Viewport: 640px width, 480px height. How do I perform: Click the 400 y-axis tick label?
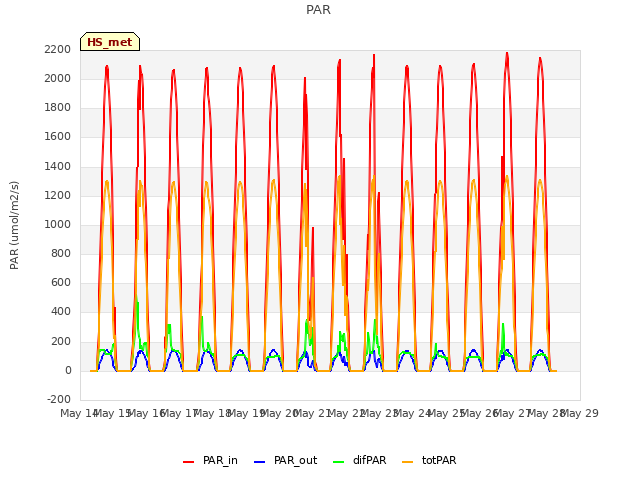pos(61,312)
